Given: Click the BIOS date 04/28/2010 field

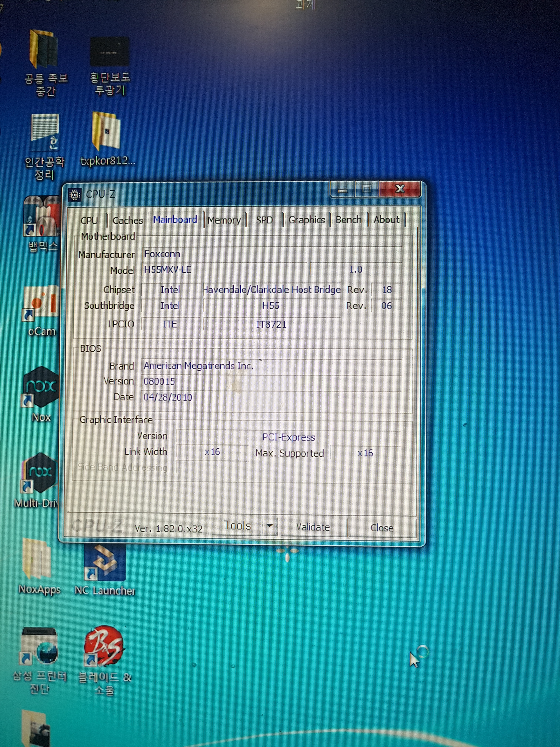Looking at the screenshot, I should click(271, 397).
